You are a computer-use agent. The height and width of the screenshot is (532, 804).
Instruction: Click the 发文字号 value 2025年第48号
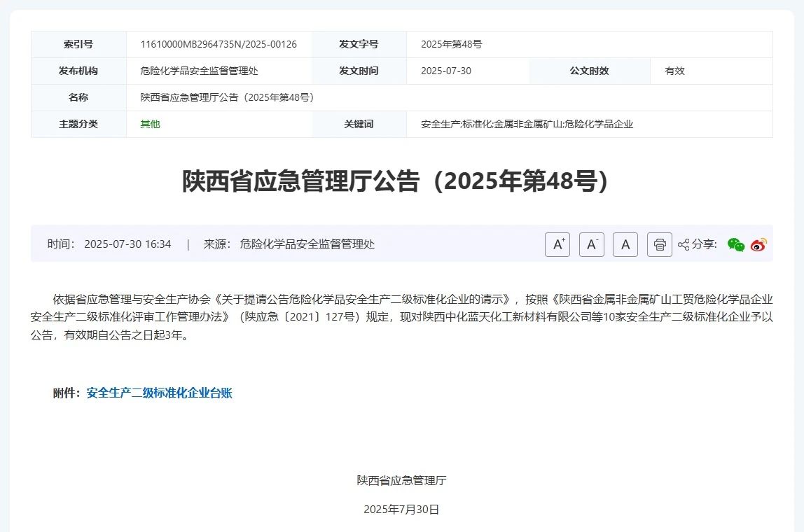(x=451, y=45)
